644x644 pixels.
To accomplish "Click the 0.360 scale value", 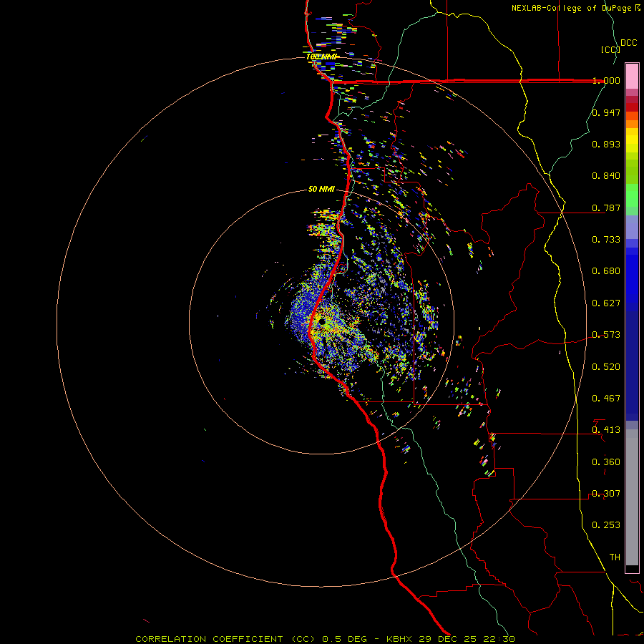I will (606, 462).
